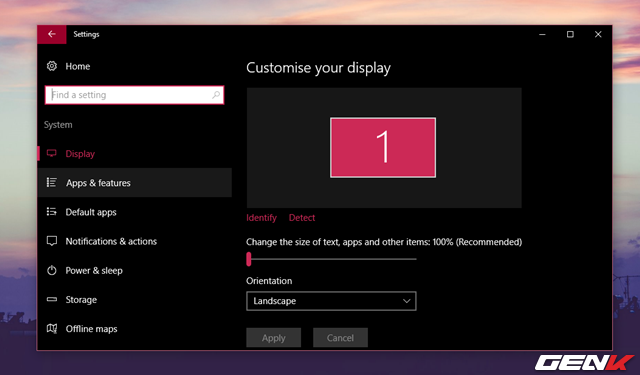640x375 pixels.
Task: Click the search magnifier icon
Action: (x=216, y=95)
